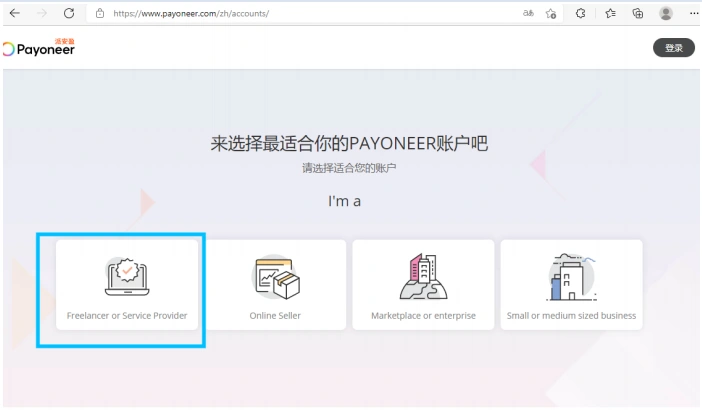The image size is (702, 410).
Task: Go back using the browser back arrow
Action: point(15,13)
